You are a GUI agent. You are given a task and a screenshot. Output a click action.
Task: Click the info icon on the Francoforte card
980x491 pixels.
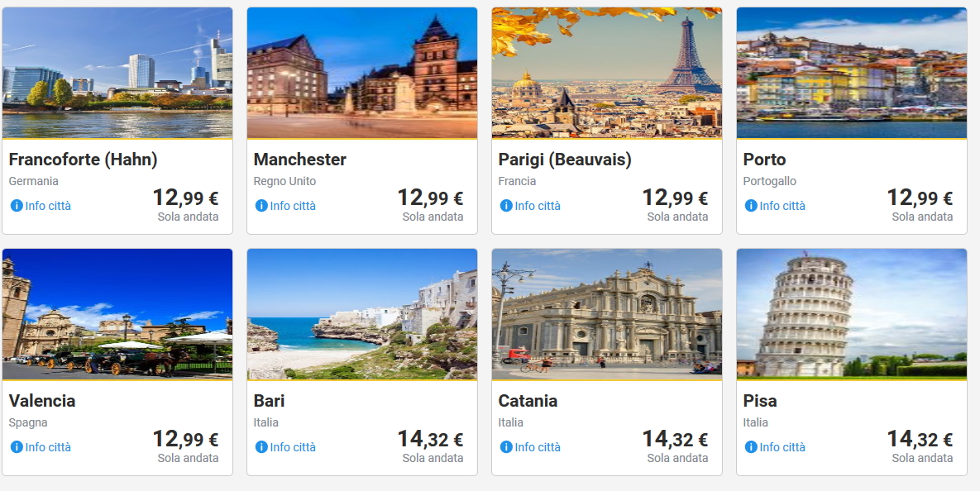tap(17, 206)
